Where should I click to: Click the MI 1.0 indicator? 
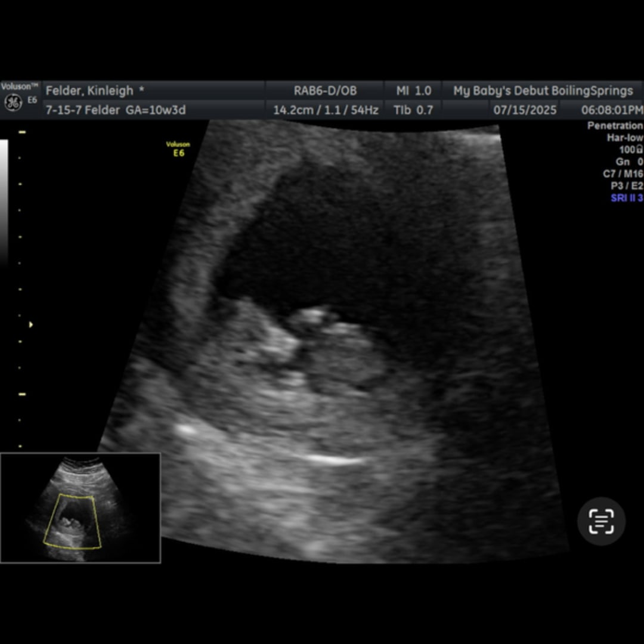click(x=413, y=91)
